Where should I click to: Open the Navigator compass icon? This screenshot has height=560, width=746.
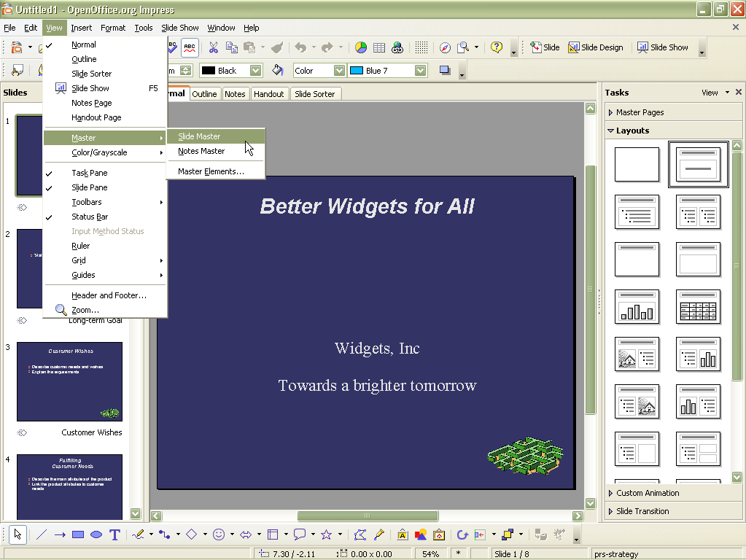tap(445, 47)
